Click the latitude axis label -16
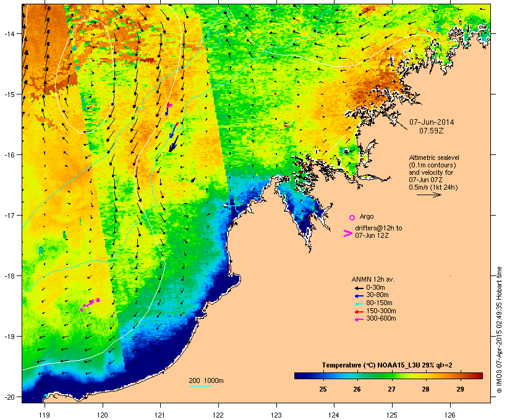Screen dimensions: 507x420 [9, 155]
